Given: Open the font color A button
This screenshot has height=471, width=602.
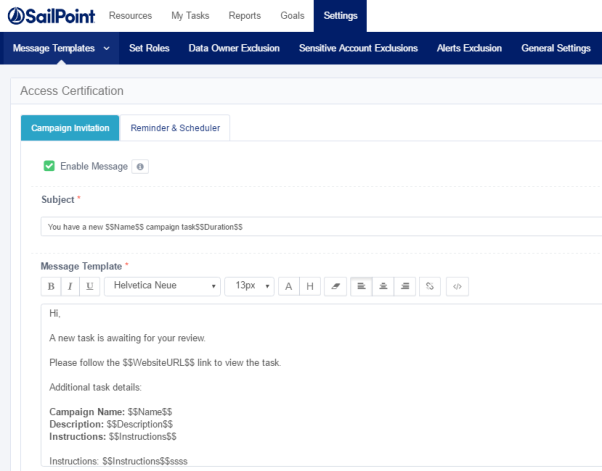Looking at the screenshot, I should pos(289,286).
